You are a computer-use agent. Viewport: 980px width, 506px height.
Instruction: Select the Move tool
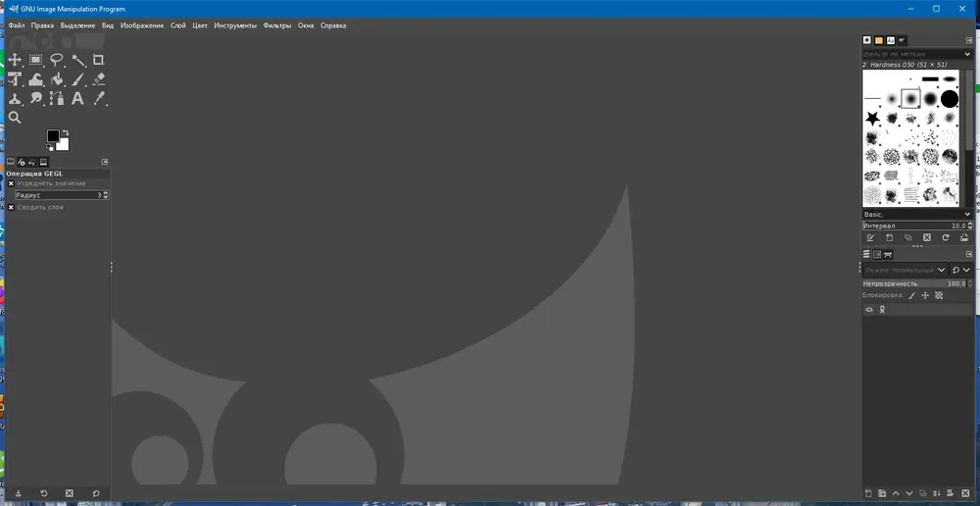[x=15, y=60]
